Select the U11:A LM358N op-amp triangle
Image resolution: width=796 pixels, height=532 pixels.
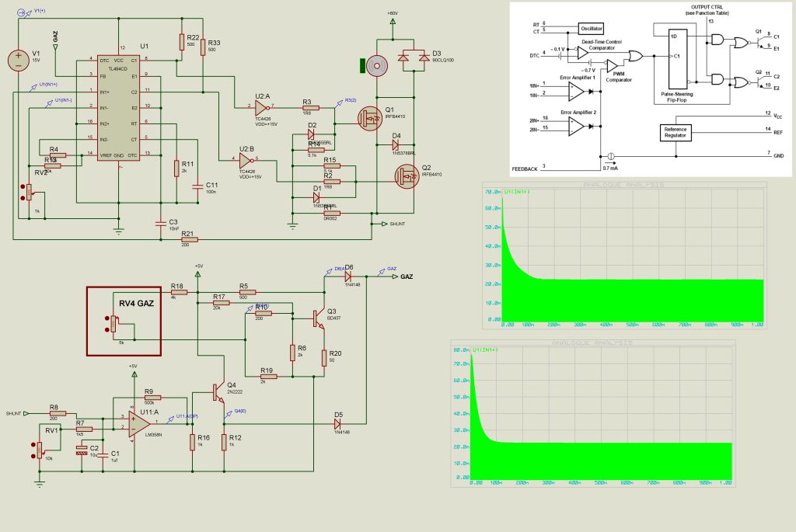tap(137, 421)
